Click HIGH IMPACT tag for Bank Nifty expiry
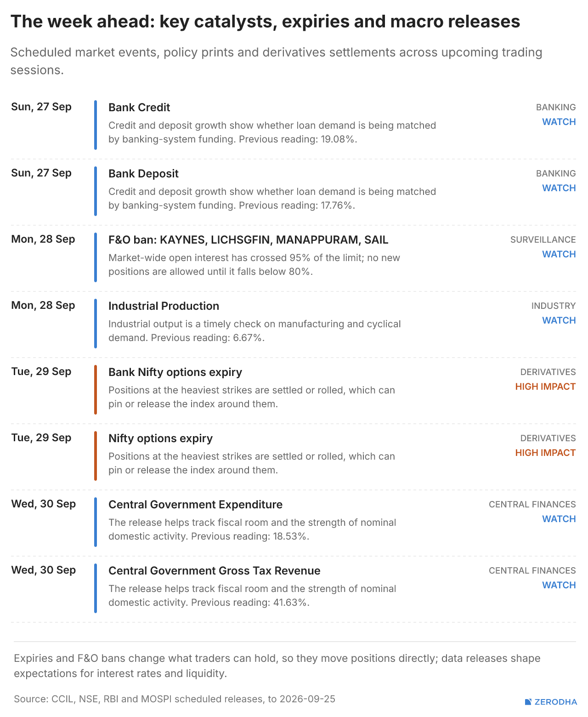 tap(545, 387)
